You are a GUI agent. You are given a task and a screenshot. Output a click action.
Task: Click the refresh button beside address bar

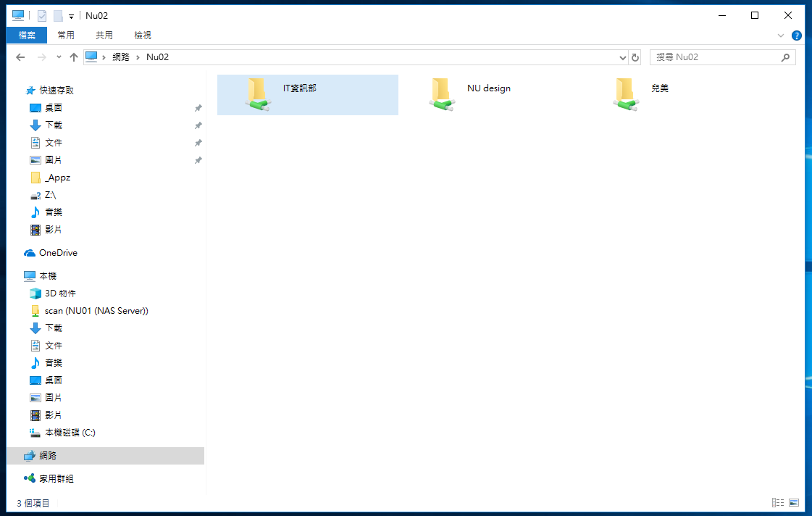tap(635, 57)
